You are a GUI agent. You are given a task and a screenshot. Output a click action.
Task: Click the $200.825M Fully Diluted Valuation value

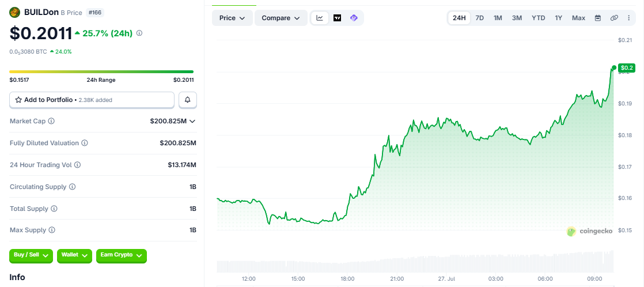coord(178,143)
